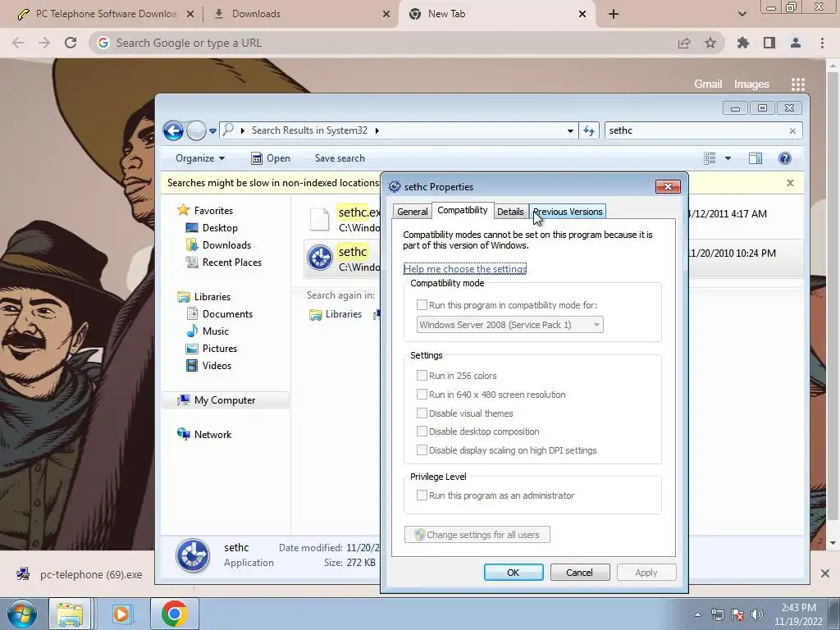Switch to the Previous Versions tab
840x630 pixels.
pos(568,212)
